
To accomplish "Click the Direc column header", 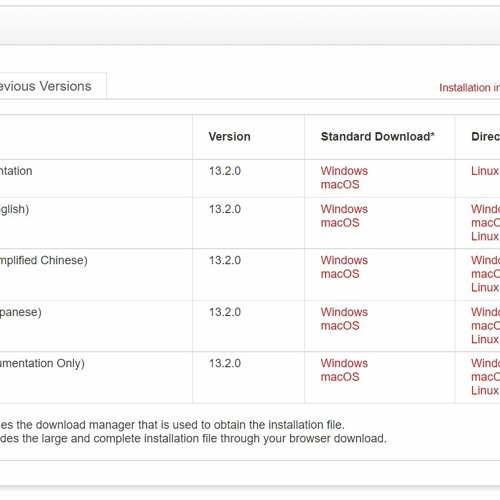I will click(x=485, y=137).
